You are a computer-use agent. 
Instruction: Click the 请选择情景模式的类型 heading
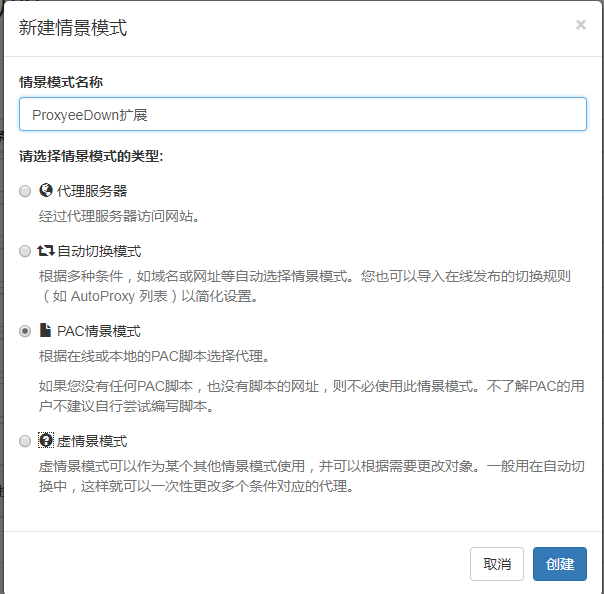pos(91,156)
